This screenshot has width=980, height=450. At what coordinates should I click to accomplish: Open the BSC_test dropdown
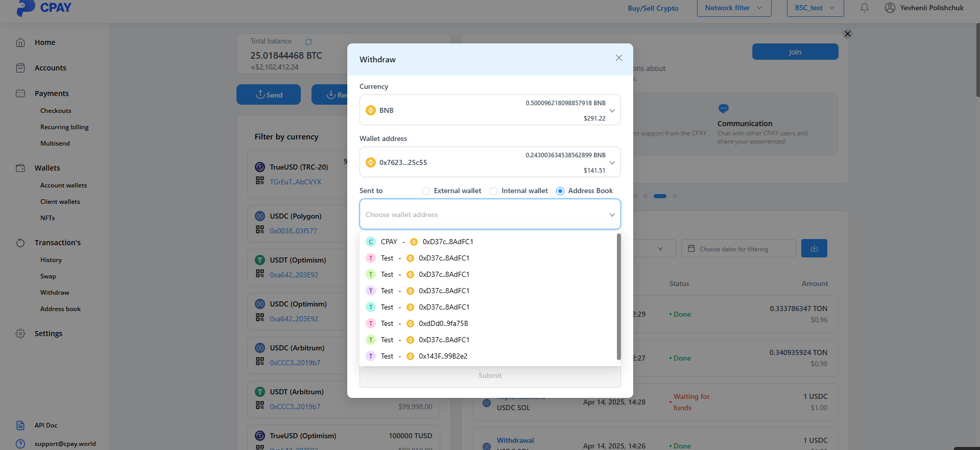pos(815,8)
